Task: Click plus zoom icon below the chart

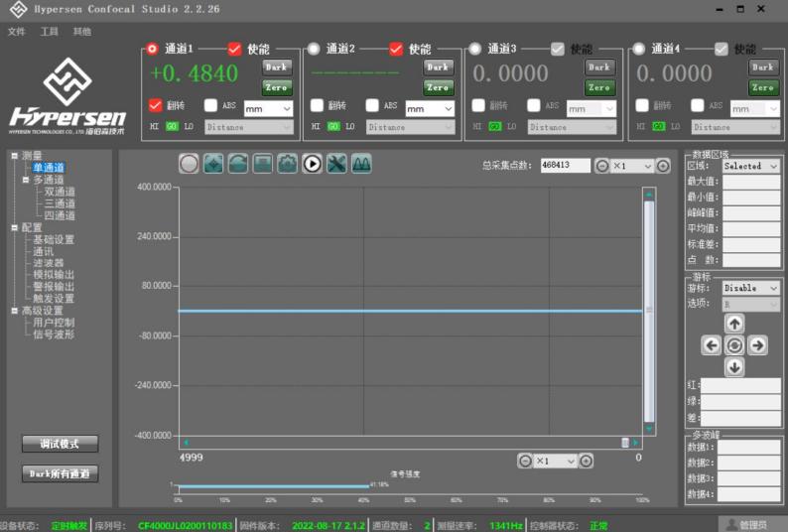Action: pos(586,461)
